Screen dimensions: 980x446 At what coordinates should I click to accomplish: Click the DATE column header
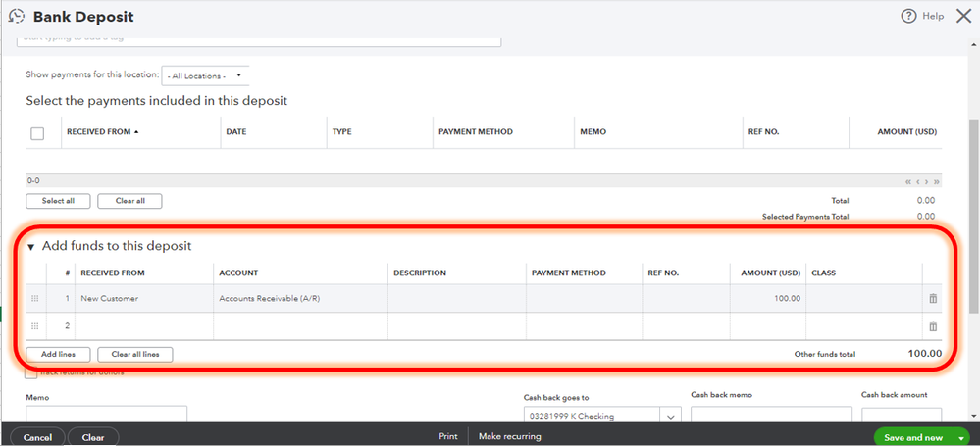(x=235, y=131)
